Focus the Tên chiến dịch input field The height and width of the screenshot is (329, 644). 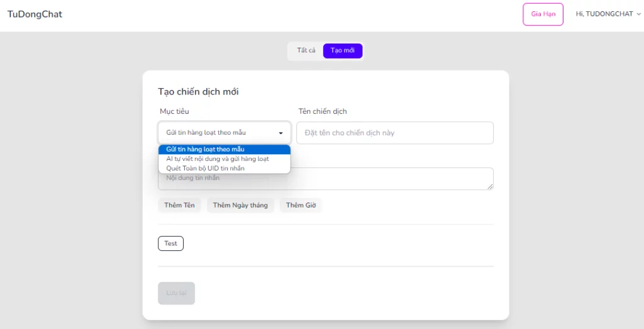(x=395, y=133)
